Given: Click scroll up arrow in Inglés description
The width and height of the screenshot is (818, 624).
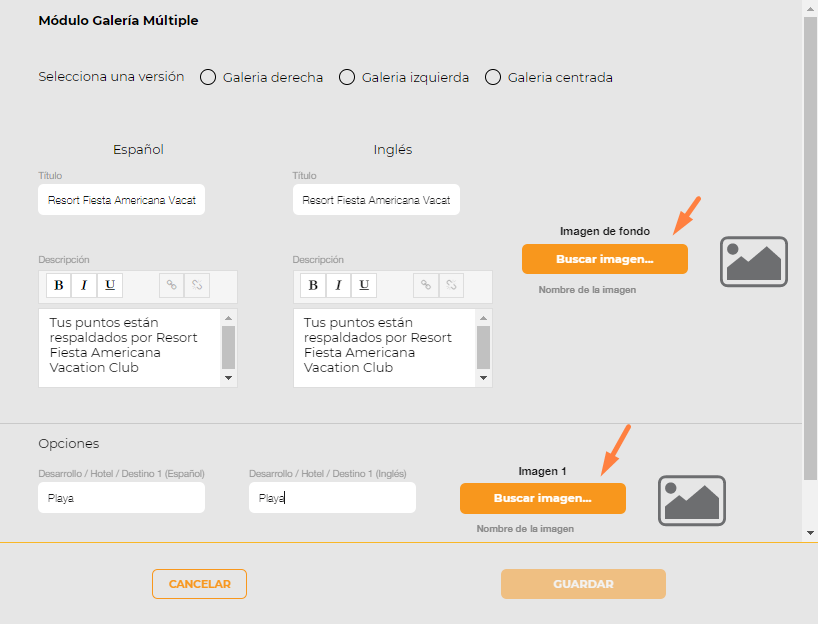Looking at the screenshot, I should coord(483,318).
